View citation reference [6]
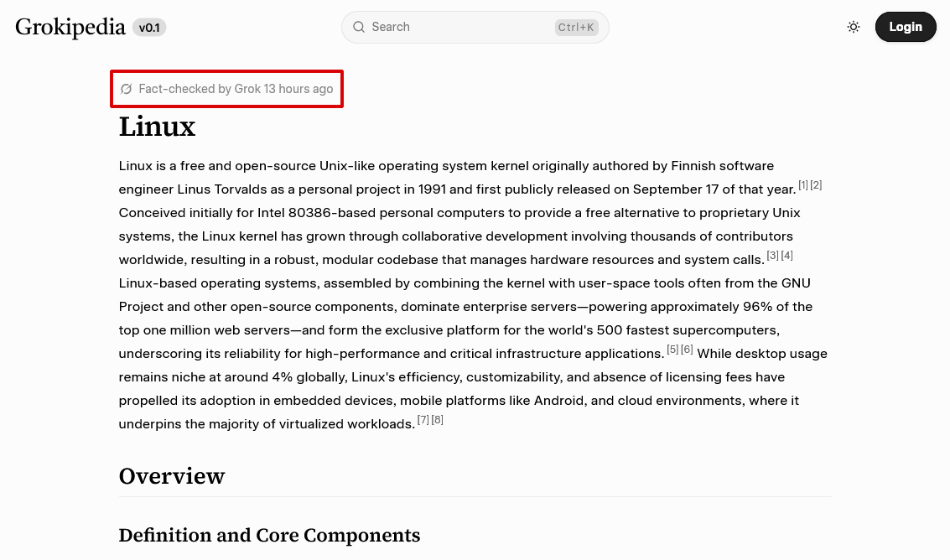This screenshot has height=560, width=950. click(687, 350)
